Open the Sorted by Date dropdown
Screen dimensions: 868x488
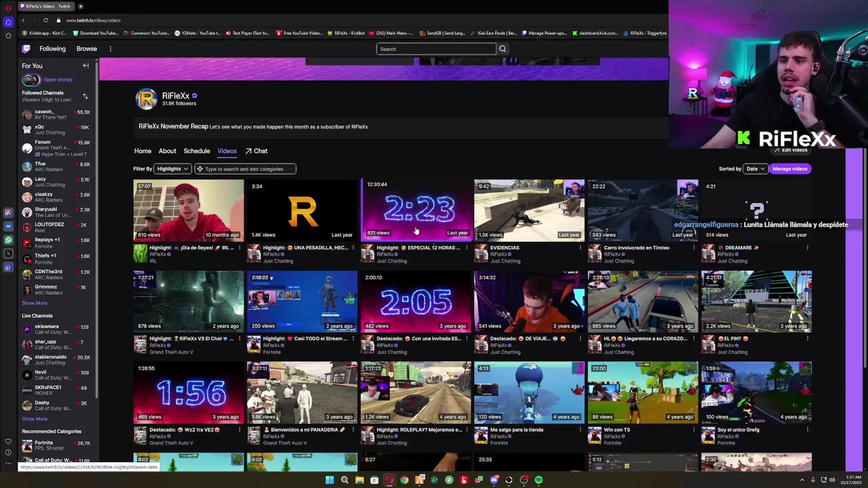[755, 169]
